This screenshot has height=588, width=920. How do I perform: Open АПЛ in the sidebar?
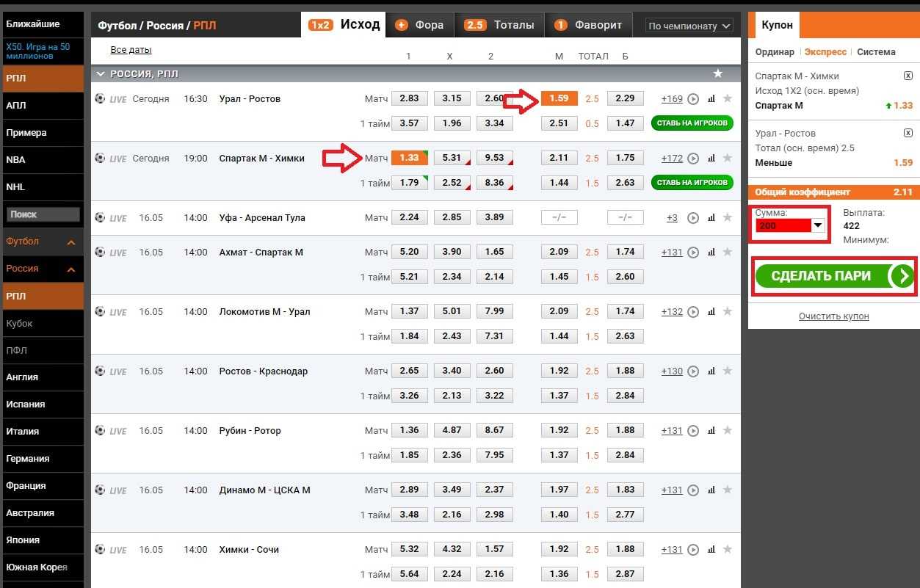(x=42, y=106)
